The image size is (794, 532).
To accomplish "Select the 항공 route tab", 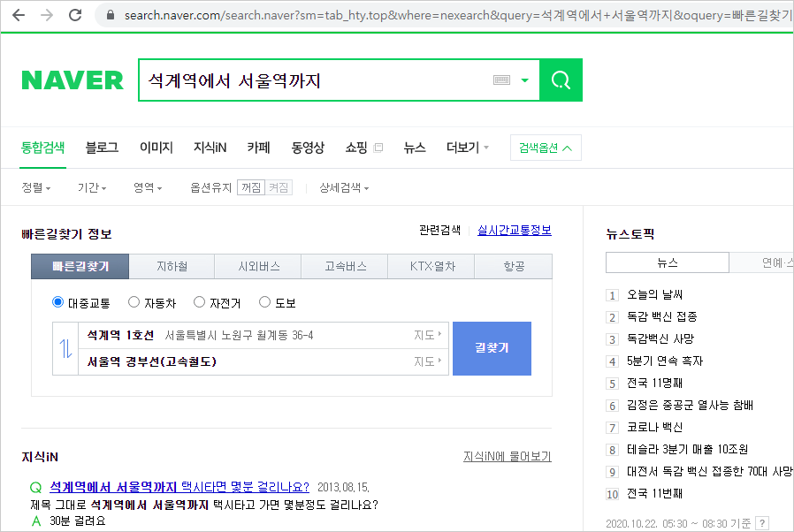I will pyautogui.click(x=514, y=266).
